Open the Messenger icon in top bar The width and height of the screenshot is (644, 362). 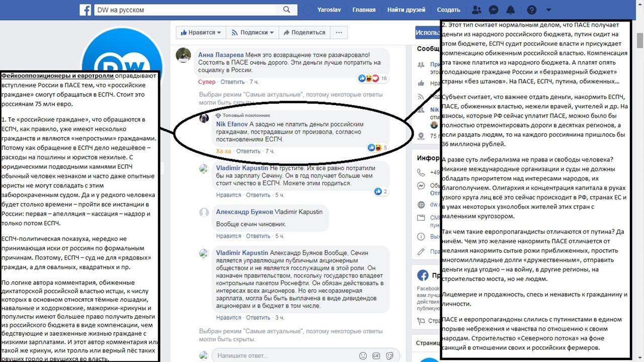[494, 10]
